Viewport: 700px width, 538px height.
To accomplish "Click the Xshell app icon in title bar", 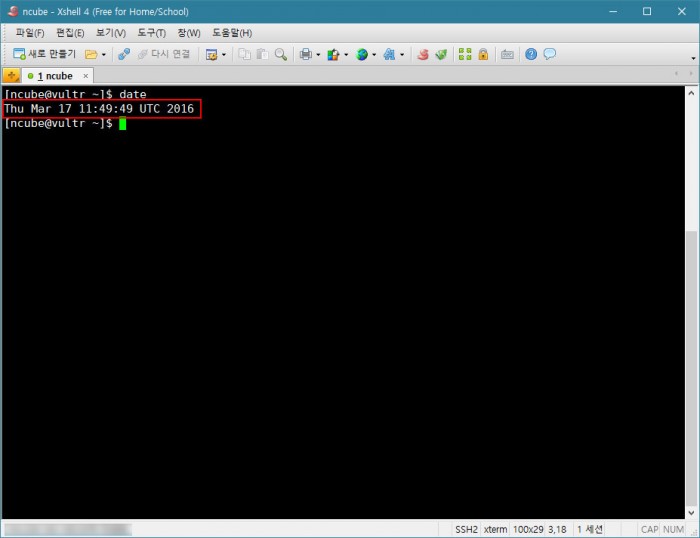I will pos(13,11).
